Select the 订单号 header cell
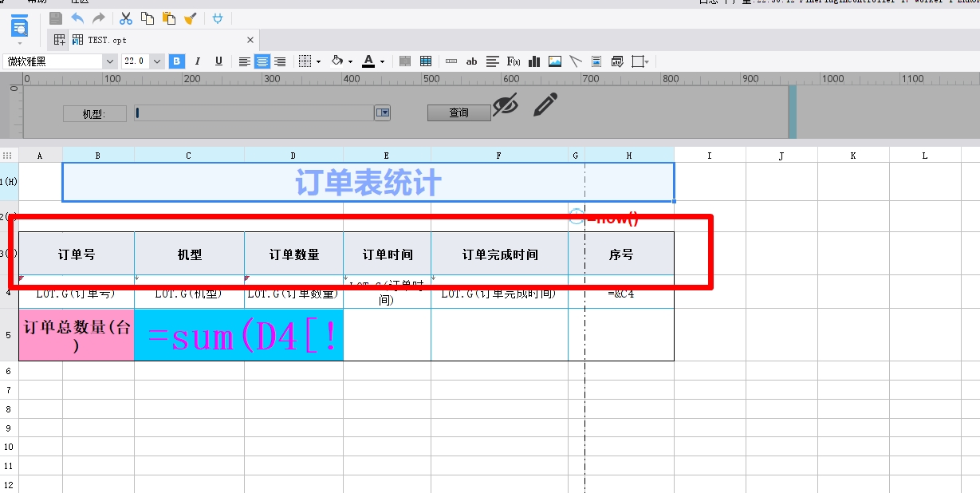This screenshot has height=493, width=980. [x=77, y=254]
